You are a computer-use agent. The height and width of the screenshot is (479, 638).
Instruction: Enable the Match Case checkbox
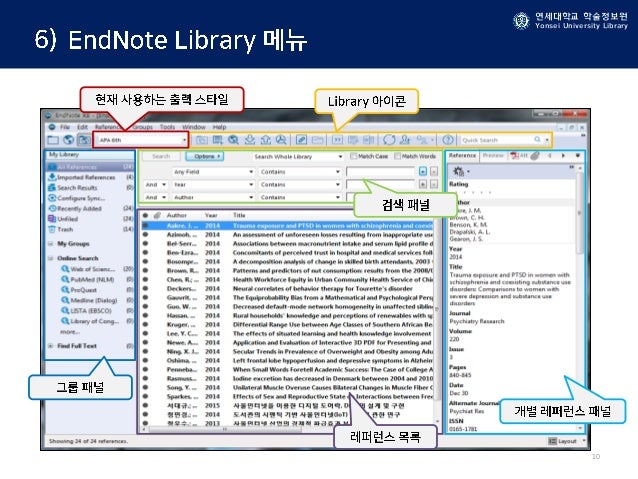pyautogui.click(x=354, y=156)
